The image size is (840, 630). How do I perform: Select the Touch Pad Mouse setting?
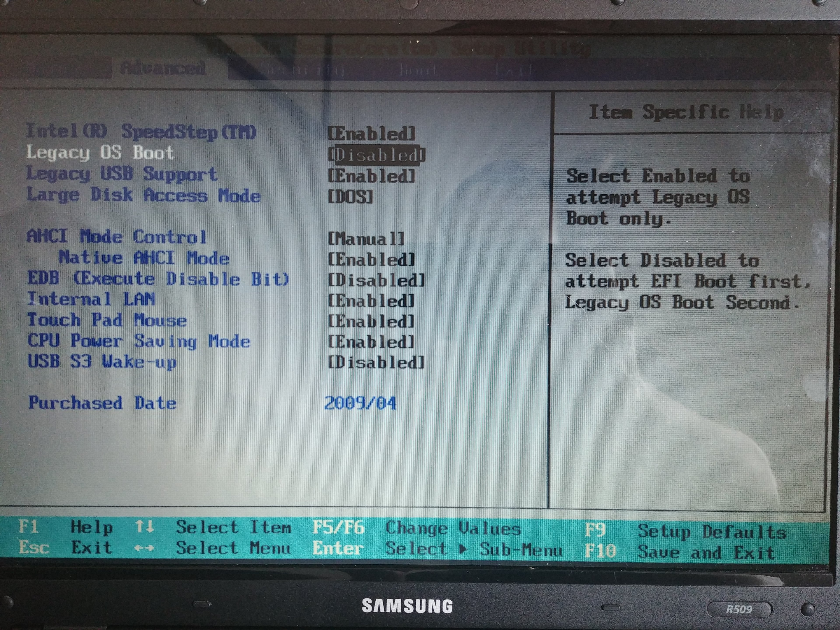(x=107, y=320)
